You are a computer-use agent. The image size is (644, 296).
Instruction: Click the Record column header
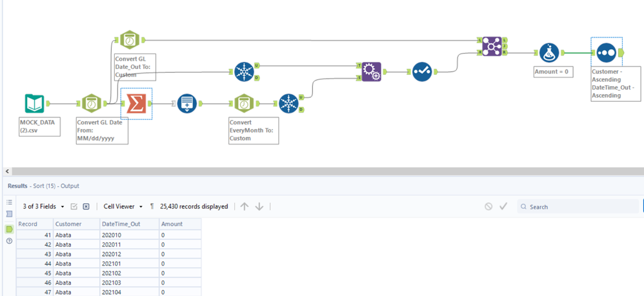pos(34,224)
